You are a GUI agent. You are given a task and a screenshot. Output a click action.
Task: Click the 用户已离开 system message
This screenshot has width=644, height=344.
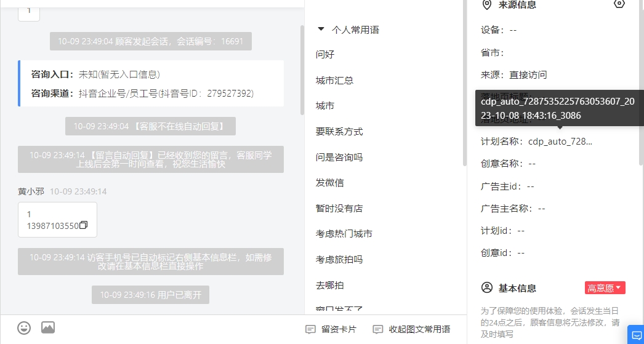150,295
